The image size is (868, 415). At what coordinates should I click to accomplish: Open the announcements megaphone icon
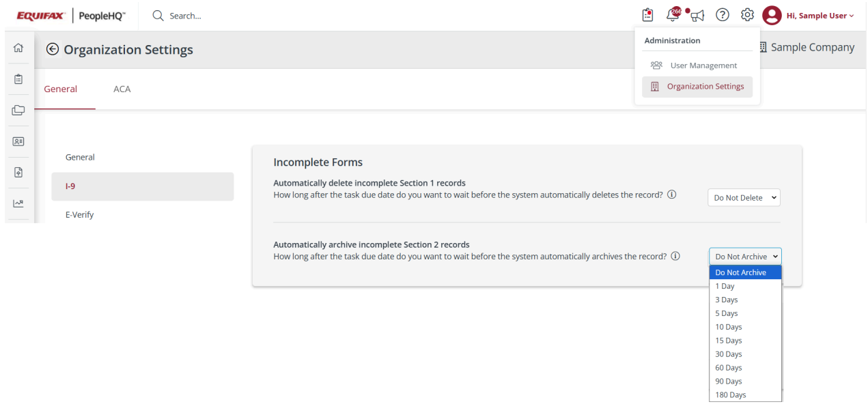coord(697,15)
